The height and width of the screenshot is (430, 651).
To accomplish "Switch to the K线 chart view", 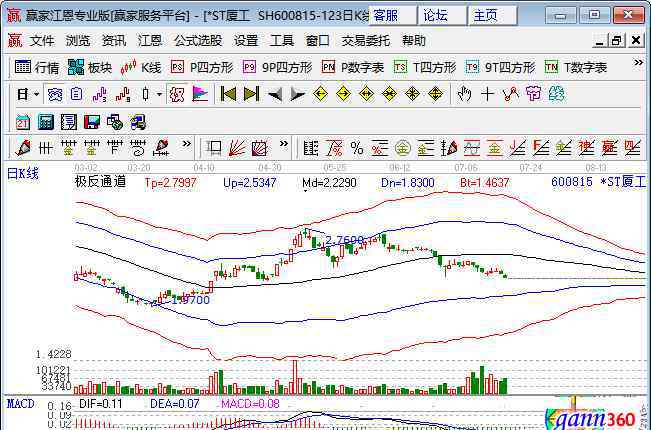I will coord(141,67).
